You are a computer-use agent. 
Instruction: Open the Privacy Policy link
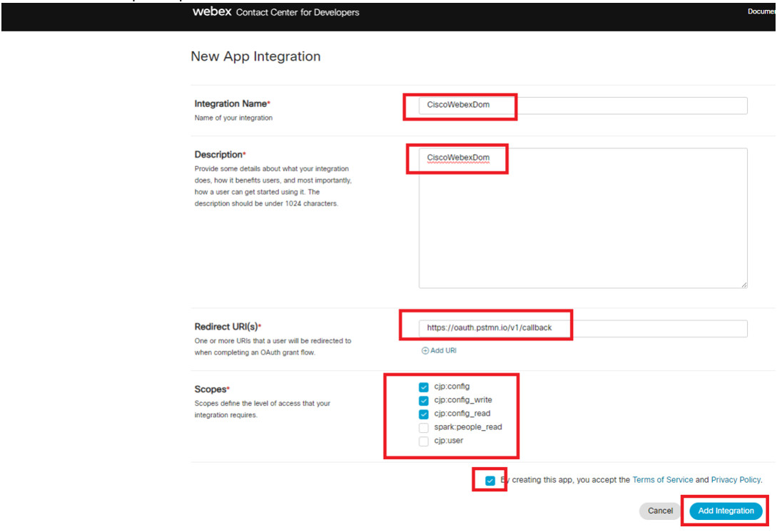point(736,480)
